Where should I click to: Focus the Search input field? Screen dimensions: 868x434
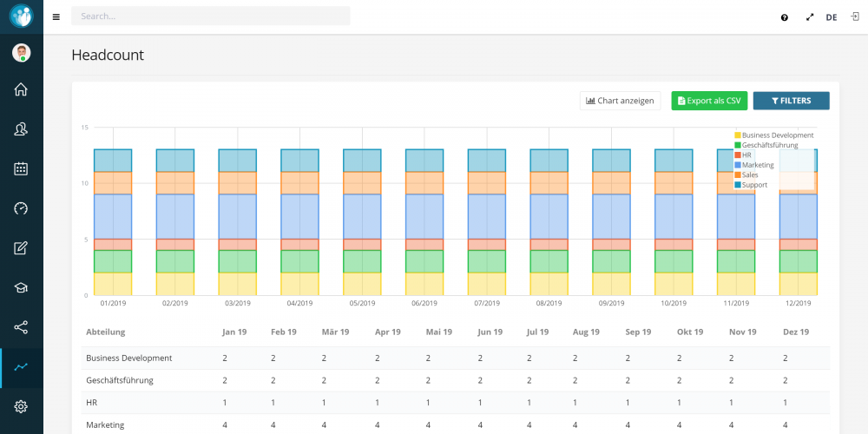click(x=211, y=16)
